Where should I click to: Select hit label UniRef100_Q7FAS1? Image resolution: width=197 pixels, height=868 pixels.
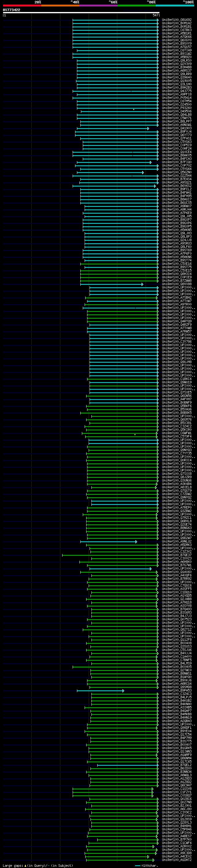pyautogui.click(x=177, y=139)
